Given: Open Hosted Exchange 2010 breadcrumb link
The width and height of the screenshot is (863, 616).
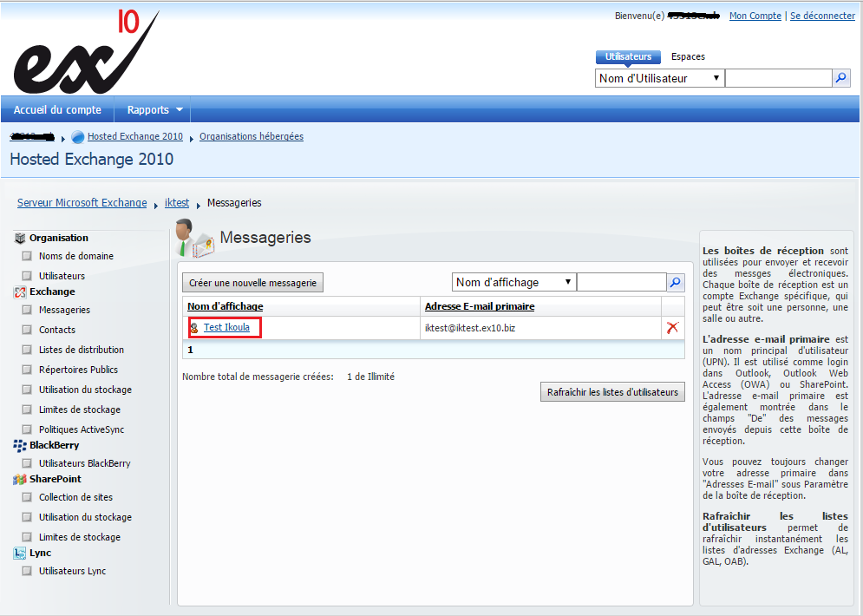Looking at the screenshot, I should [134, 136].
